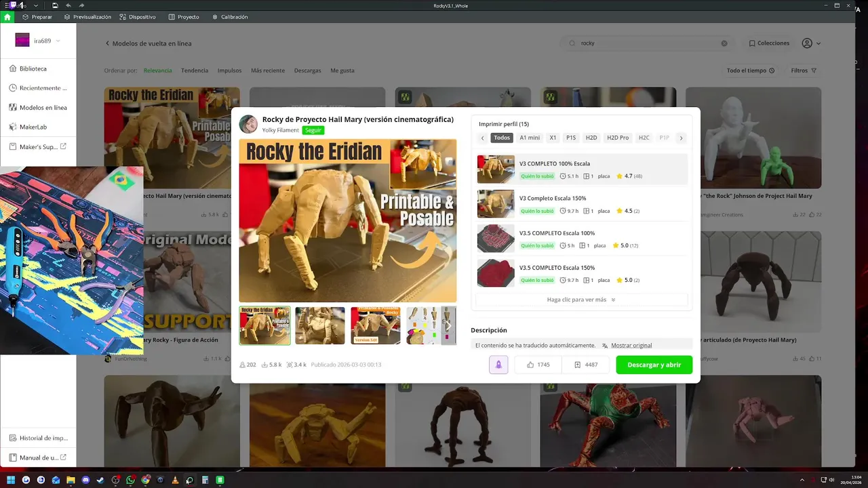868x488 pixels.
Task: Click the save file icon in title bar
Action: click(55, 5)
